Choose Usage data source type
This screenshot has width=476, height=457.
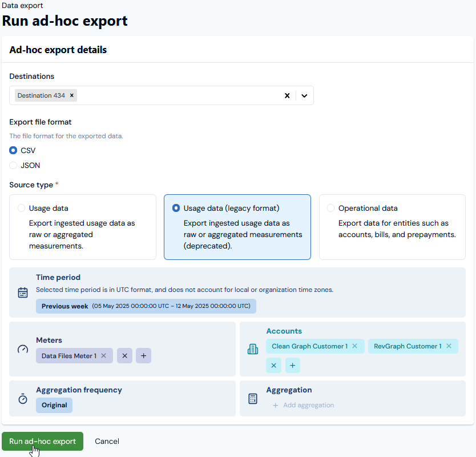pos(83,227)
